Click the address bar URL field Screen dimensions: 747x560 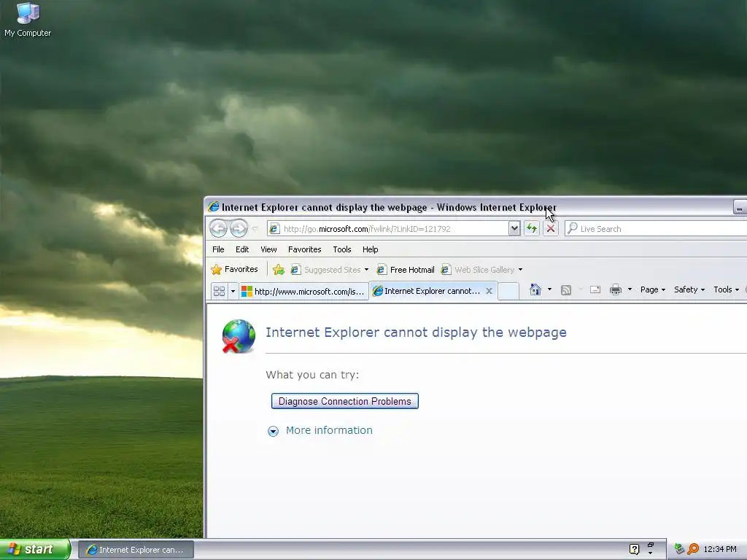click(387, 228)
